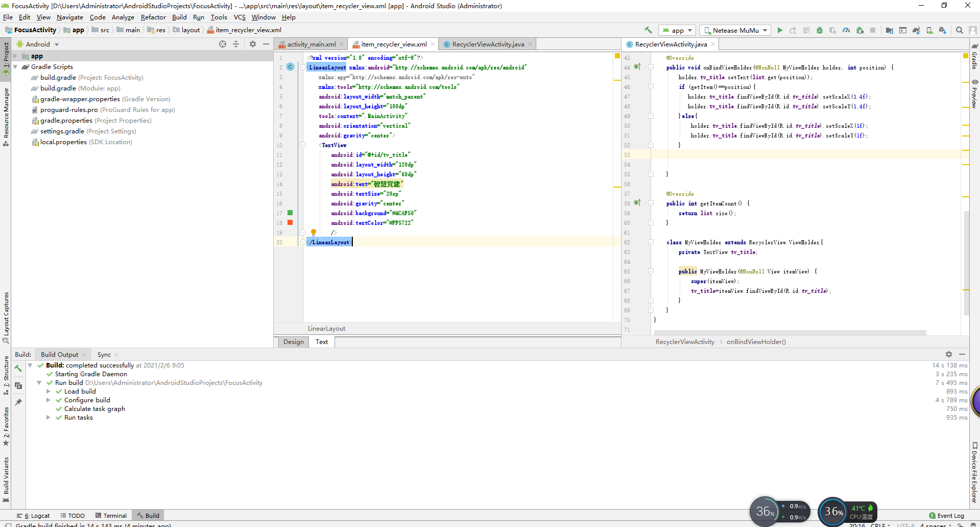Toggle the Preview tool window on the right edge
Viewport: 980px width, 527px height.
974,94
